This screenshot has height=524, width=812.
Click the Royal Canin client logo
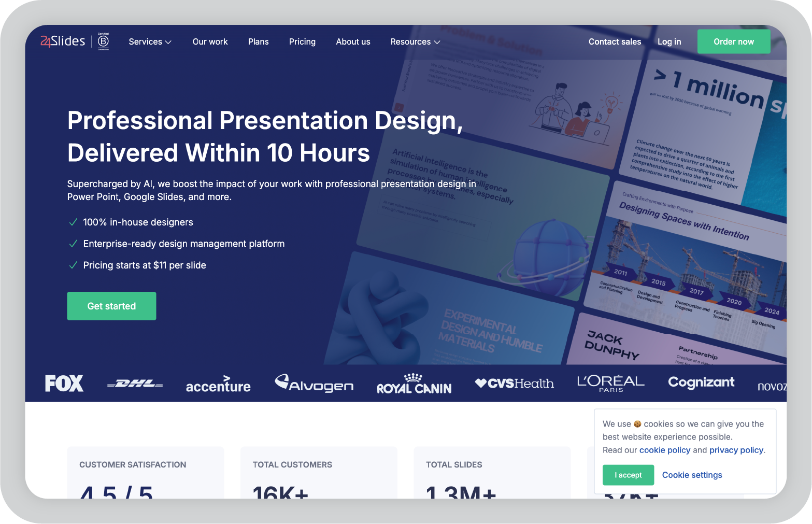[414, 384]
